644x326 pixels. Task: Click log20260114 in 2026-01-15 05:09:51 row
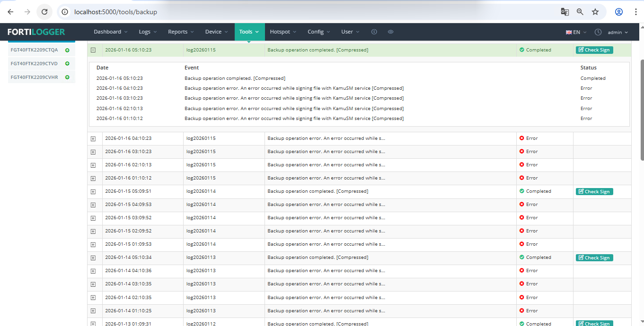click(x=201, y=191)
